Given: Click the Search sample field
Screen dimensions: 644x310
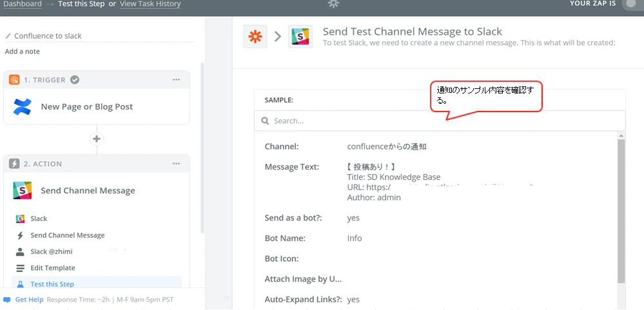Looking at the screenshot, I should [x=440, y=121].
